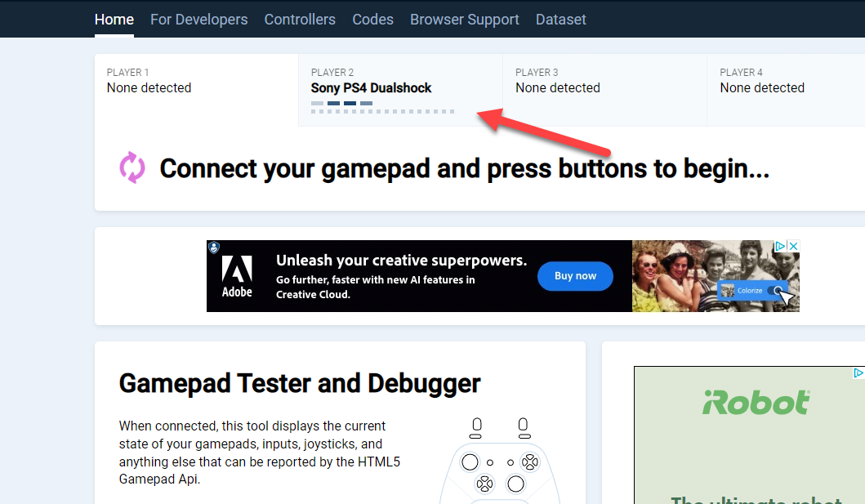Image resolution: width=865 pixels, height=504 pixels.
Task: Open the For Developers menu item
Action: click(198, 20)
